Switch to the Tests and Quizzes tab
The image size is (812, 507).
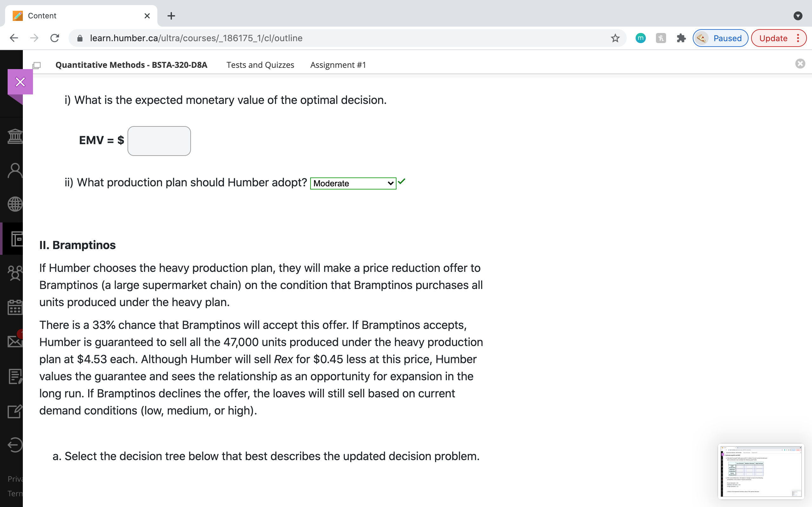[260, 65]
